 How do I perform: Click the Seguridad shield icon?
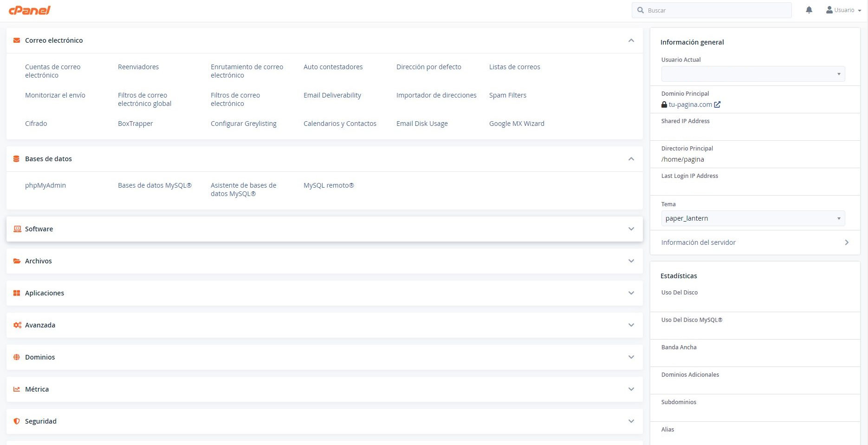(x=17, y=421)
